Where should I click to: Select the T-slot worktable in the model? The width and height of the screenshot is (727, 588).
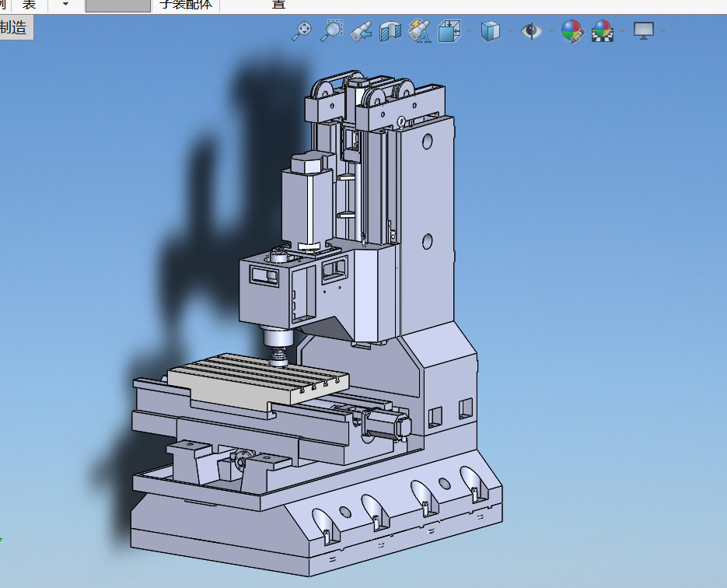pos(258,380)
